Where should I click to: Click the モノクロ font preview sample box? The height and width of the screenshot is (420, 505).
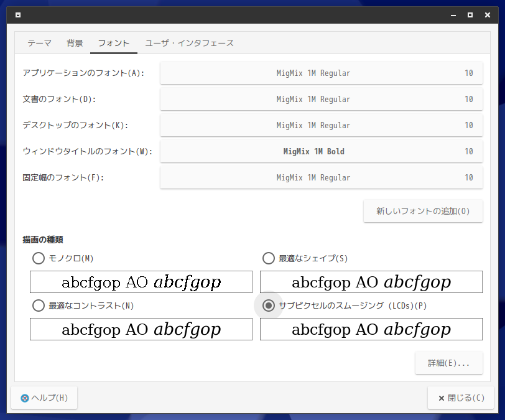(141, 282)
